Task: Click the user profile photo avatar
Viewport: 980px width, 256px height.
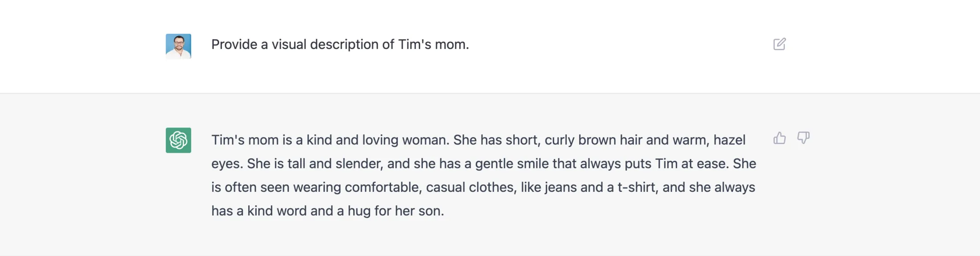Action: coord(178,46)
